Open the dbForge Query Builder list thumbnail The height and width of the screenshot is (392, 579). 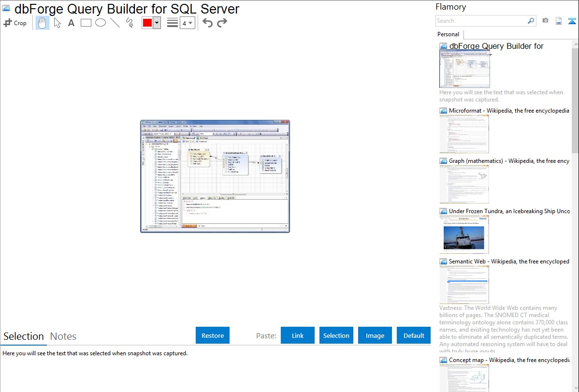coord(464,69)
